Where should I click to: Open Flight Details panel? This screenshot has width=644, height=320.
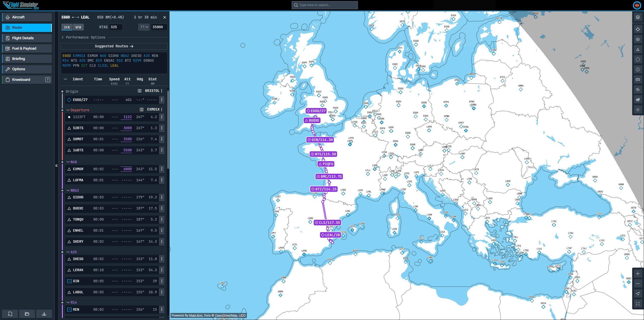tap(23, 38)
